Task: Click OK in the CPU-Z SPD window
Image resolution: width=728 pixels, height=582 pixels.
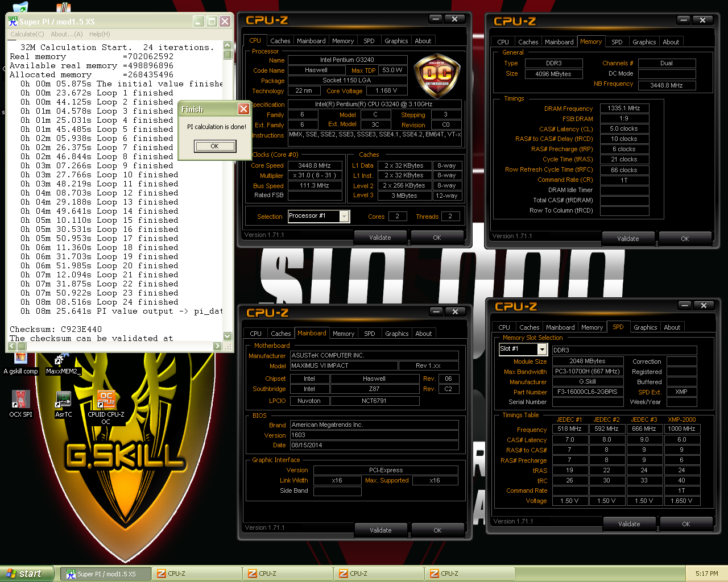Action: coord(686,524)
